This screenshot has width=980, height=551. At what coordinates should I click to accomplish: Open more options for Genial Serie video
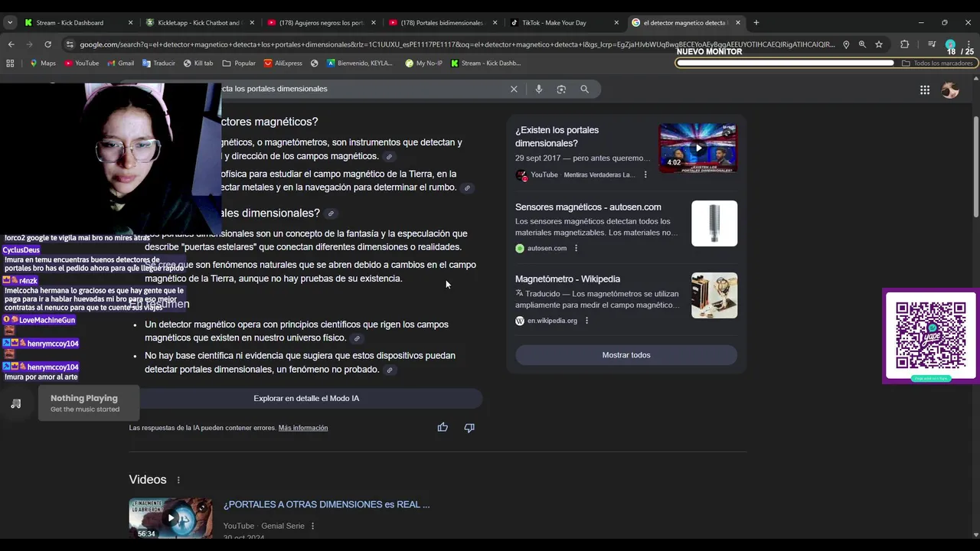coord(312,526)
